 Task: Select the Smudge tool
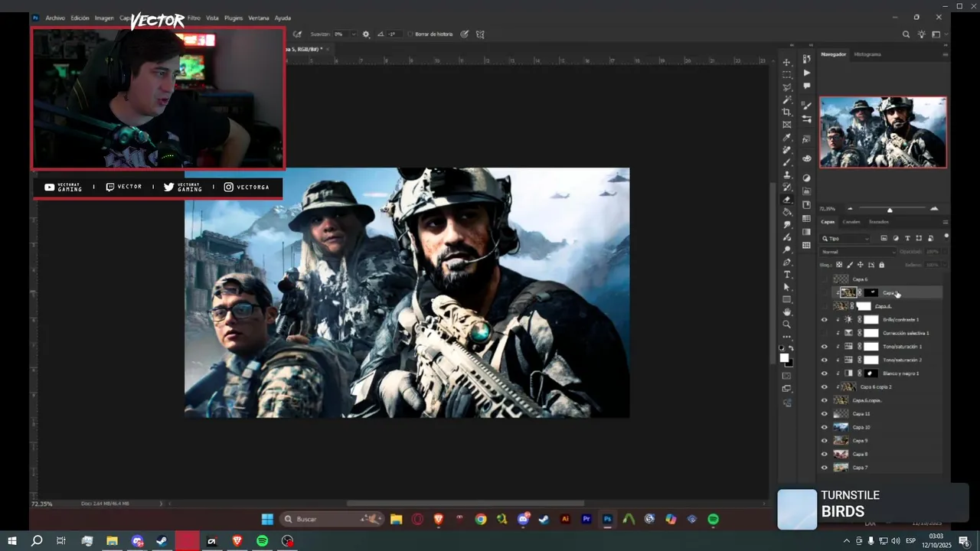(786, 225)
